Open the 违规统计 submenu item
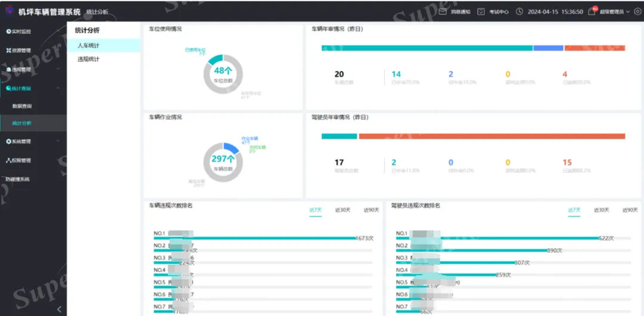The width and height of the screenshot is (644, 316). (x=88, y=60)
